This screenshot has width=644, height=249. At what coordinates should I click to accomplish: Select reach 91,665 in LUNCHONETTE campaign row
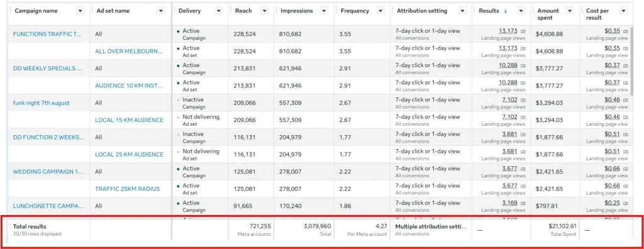pos(243,206)
